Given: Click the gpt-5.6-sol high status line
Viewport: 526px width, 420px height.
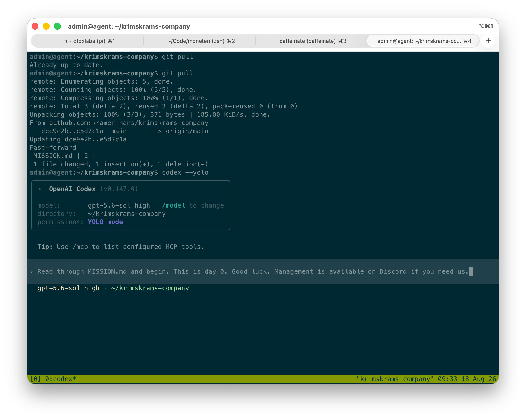Looking at the screenshot, I should click(x=68, y=288).
